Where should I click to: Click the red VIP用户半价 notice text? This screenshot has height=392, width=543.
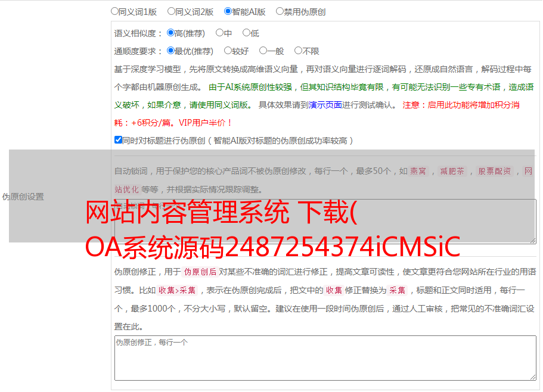pyautogui.click(x=205, y=123)
